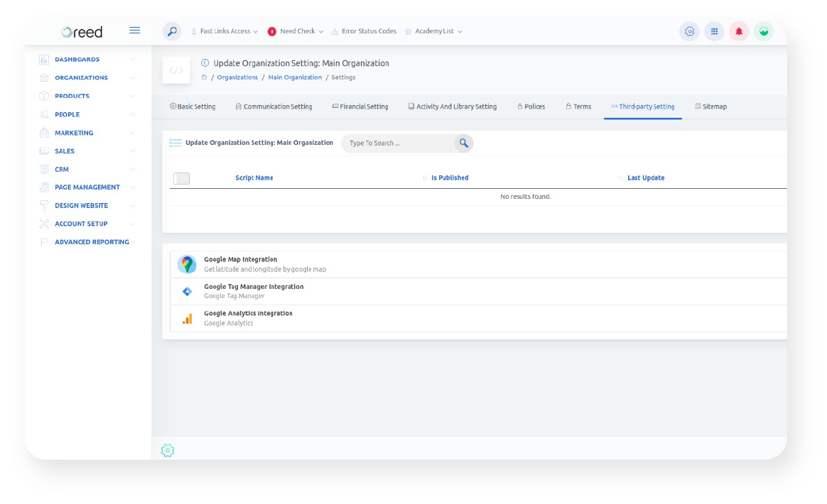Switch to the Financial Setting tab

(x=360, y=106)
